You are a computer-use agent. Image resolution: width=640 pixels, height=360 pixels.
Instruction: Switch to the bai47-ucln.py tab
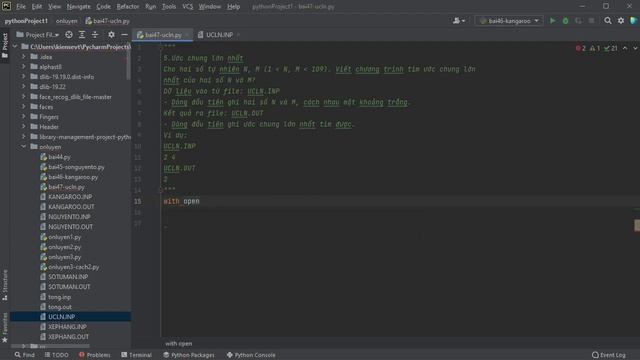pos(163,35)
